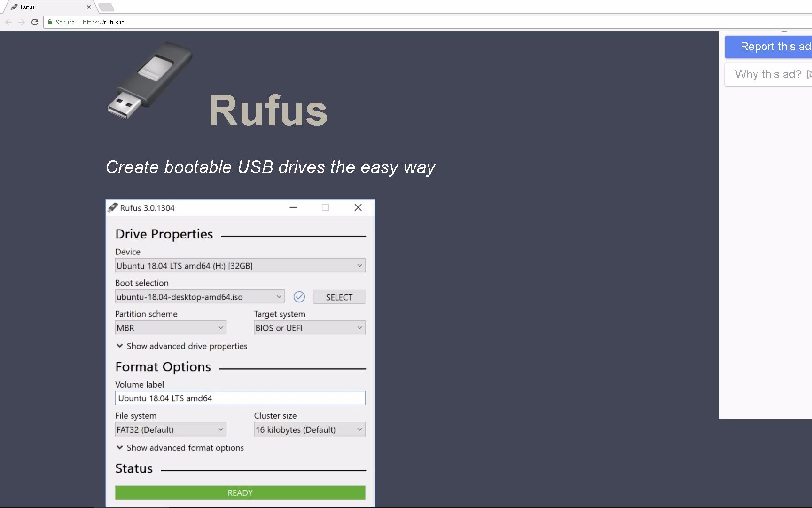
Task: Open the Partition scheme MBR dropdown
Action: click(x=171, y=328)
